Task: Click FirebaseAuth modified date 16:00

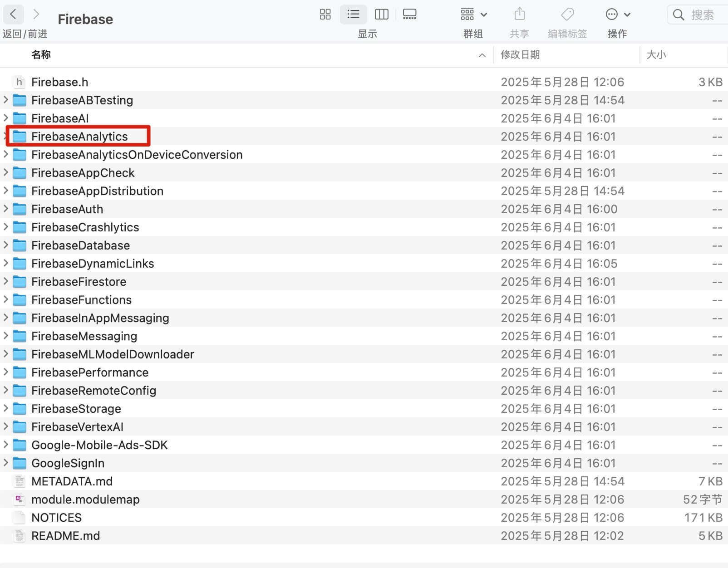Action: tap(559, 209)
